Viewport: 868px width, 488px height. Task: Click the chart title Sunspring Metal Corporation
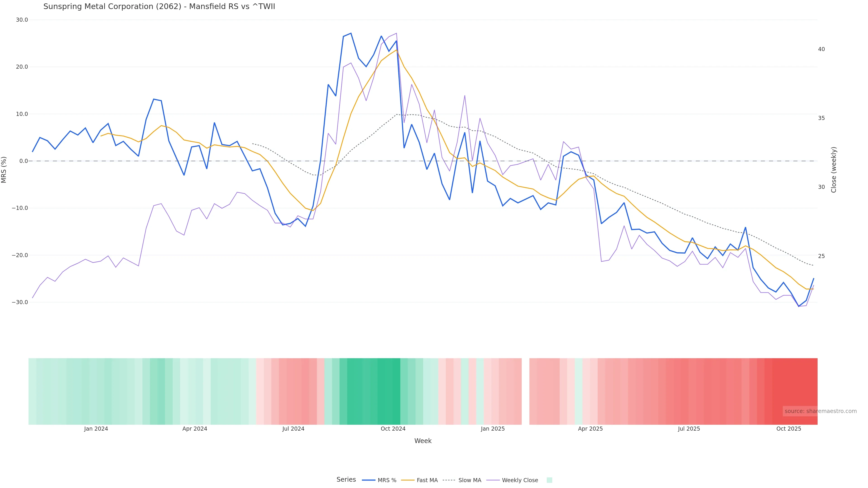pos(159,7)
